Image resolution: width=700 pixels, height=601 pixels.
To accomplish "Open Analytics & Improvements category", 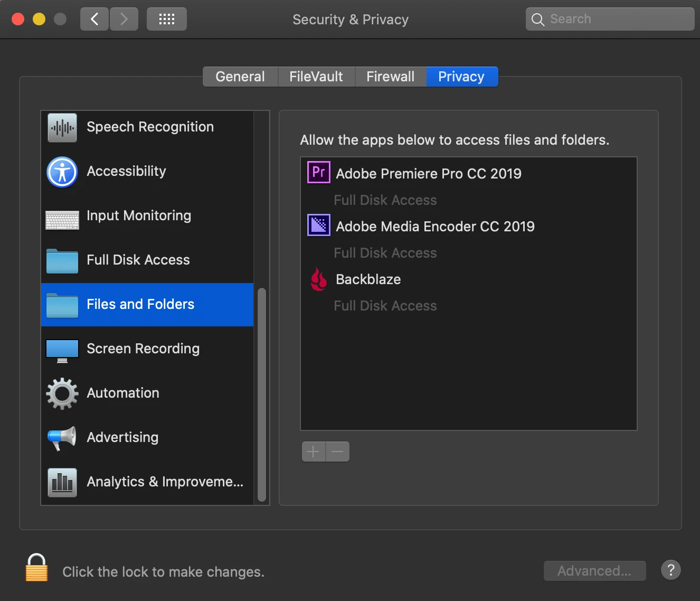I will click(x=147, y=482).
